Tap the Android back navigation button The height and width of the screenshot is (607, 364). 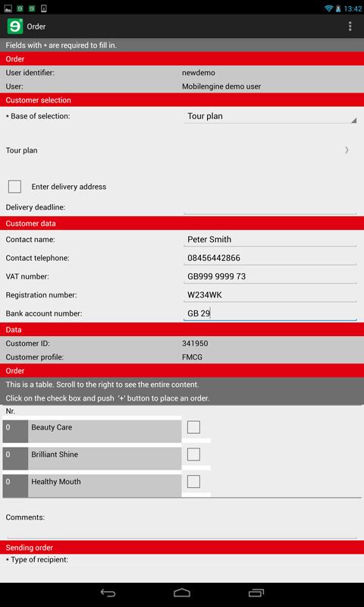[108, 593]
